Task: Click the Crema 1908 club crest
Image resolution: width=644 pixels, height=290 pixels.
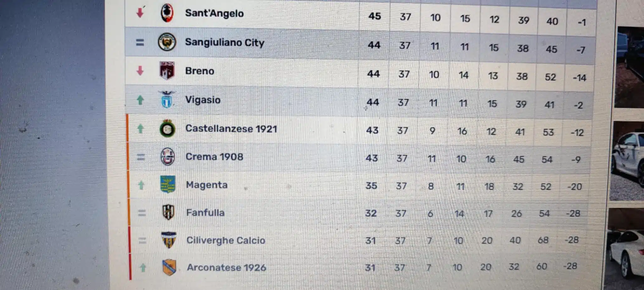Action: click(168, 156)
